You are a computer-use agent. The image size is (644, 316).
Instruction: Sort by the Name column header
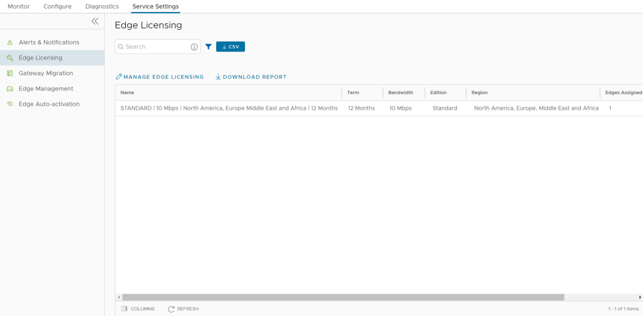(x=127, y=93)
